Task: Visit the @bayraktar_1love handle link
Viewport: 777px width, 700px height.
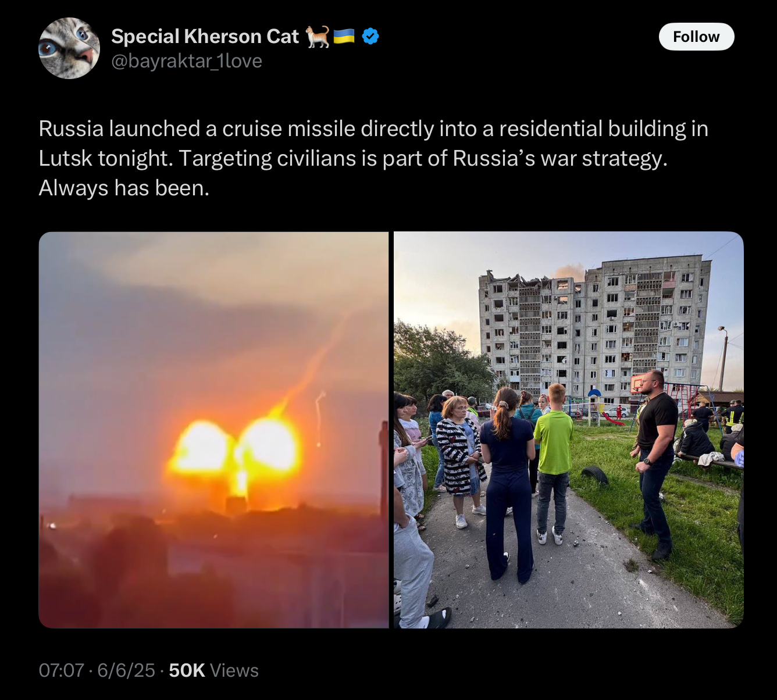Action: (x=187, y=60)
